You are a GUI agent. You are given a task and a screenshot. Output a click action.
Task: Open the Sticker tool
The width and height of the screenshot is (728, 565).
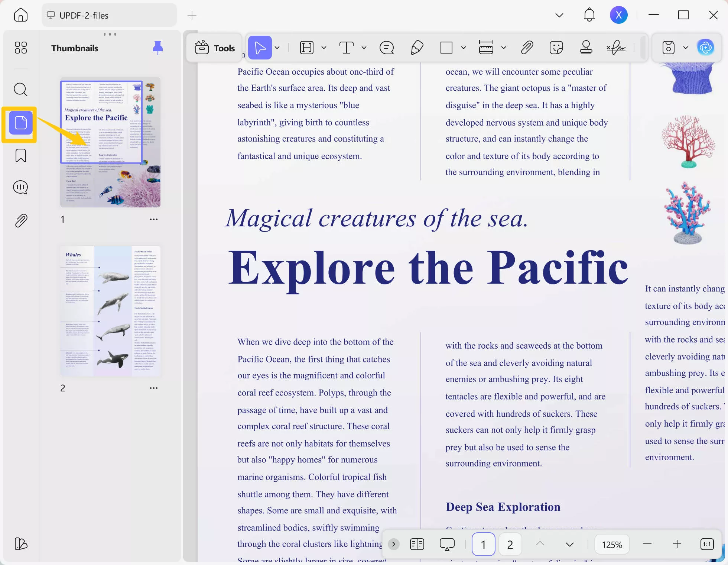click(x=556, y=48)
